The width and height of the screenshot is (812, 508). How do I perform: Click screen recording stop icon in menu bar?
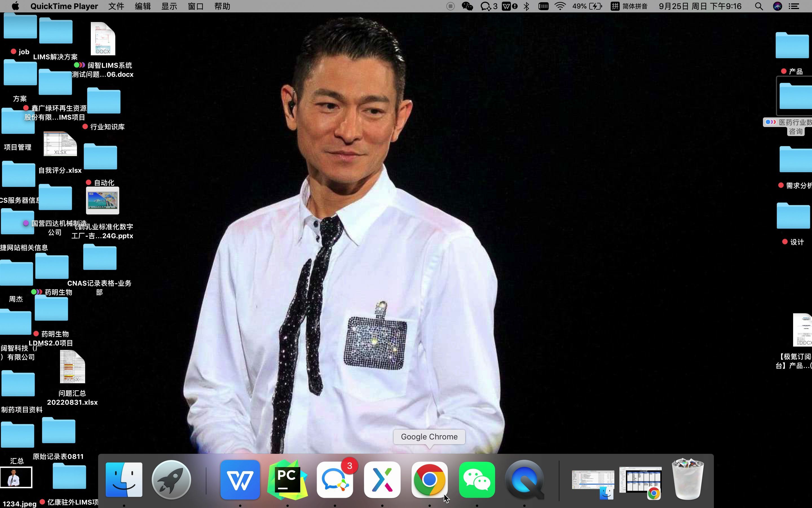pos(451,6)
